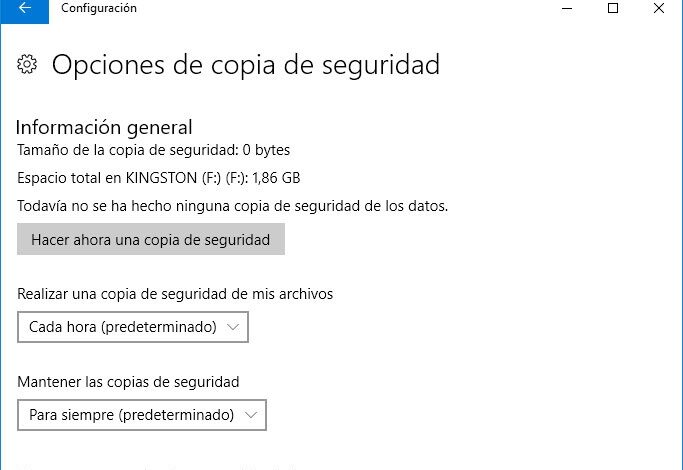Go back using the back arrow
The width and height of the screenshot is (683, 470).
click(23, 9)
